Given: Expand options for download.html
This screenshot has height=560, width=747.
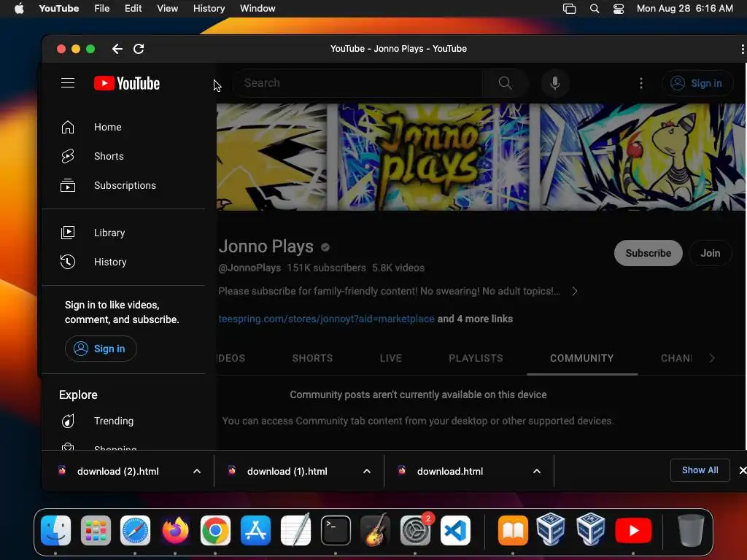Looking at the screenshot, I should pos(537,472).
